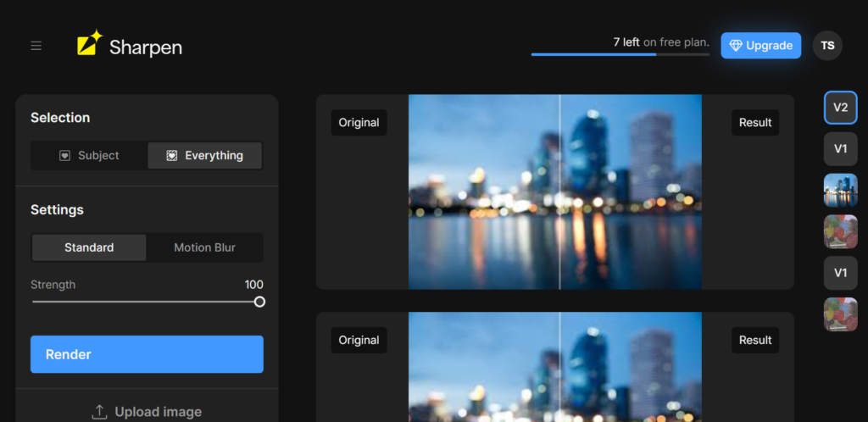
Task: Click the '7 left on free plan' text
Action: (661, 42)
